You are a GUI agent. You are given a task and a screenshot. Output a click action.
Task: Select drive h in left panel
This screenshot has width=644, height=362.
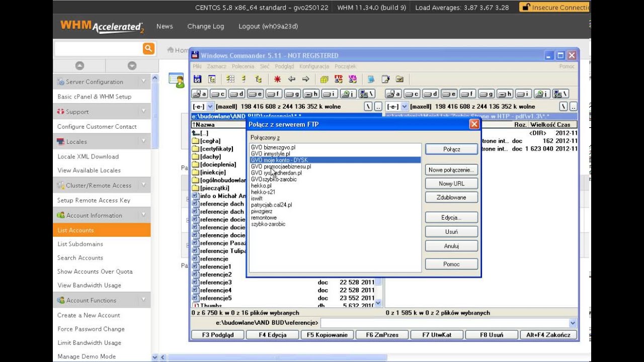tap(311, 94)
